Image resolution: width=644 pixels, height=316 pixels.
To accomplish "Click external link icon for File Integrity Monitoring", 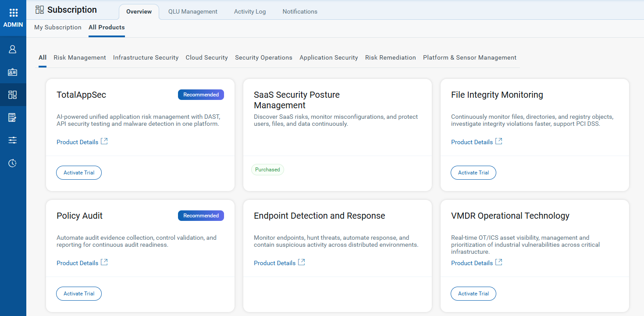I will pos(499,141).
